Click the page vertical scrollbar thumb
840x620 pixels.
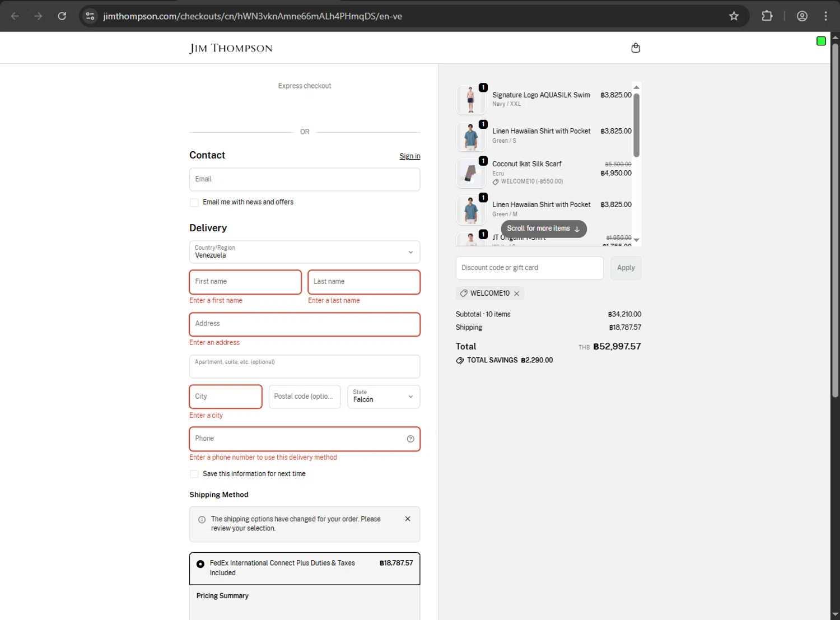835,221
